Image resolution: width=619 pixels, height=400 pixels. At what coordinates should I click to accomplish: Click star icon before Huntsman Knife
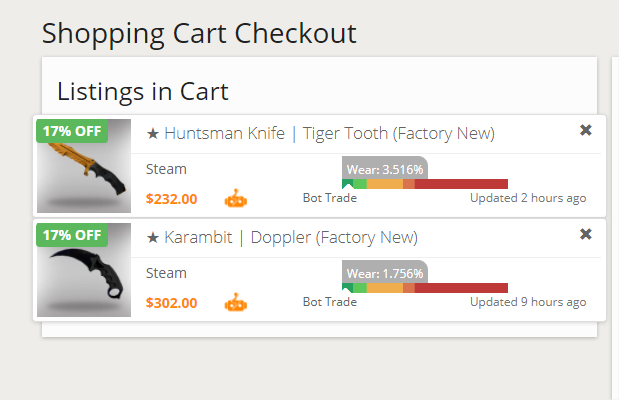click(x=153, y=134)
